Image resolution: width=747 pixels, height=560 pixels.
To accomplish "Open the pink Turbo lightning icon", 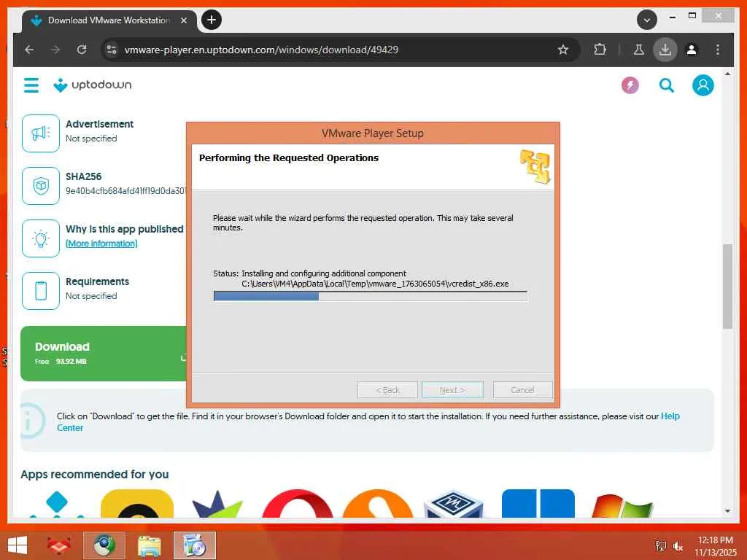I will click(630, 86).
